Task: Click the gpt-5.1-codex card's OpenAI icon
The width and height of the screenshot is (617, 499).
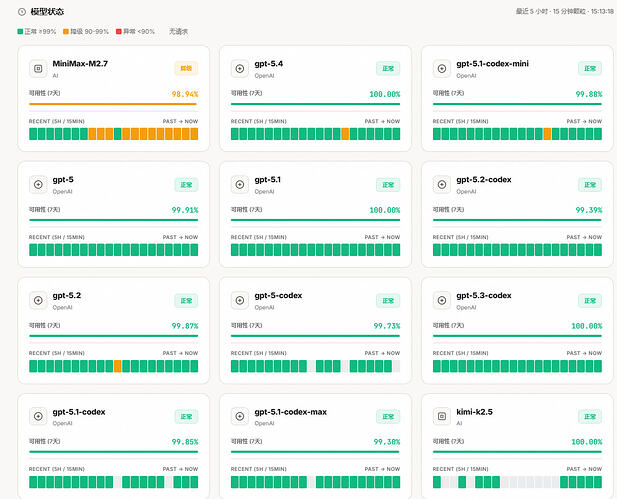Action: coord(38,416)
